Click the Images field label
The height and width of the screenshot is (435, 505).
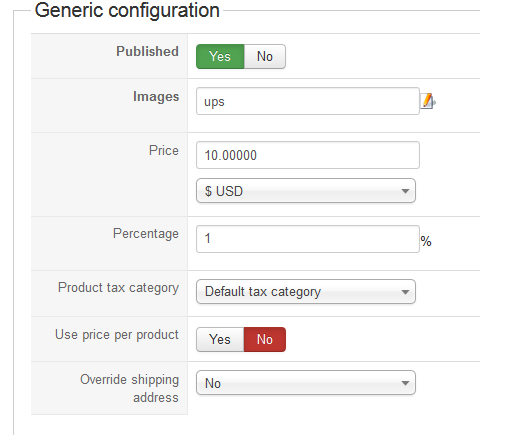coord(156,97)
